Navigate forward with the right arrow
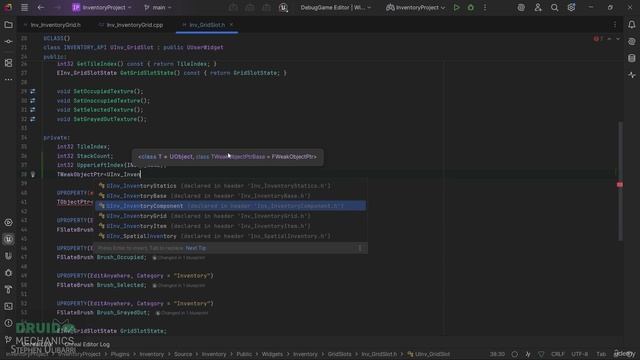Image resolution: width=640 pixels, height=360 pixels. (58, 7)
